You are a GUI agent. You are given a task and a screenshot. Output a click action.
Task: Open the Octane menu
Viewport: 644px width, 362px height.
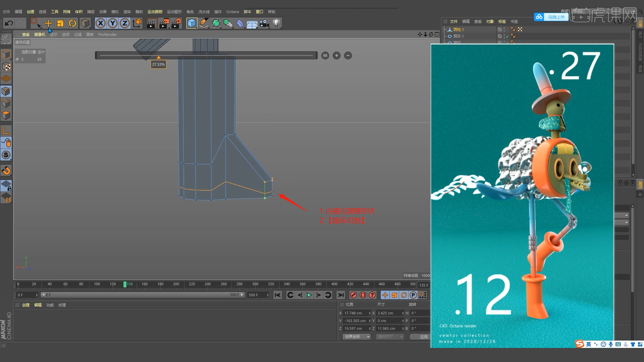pyautogui.click(x=233, y=11)
